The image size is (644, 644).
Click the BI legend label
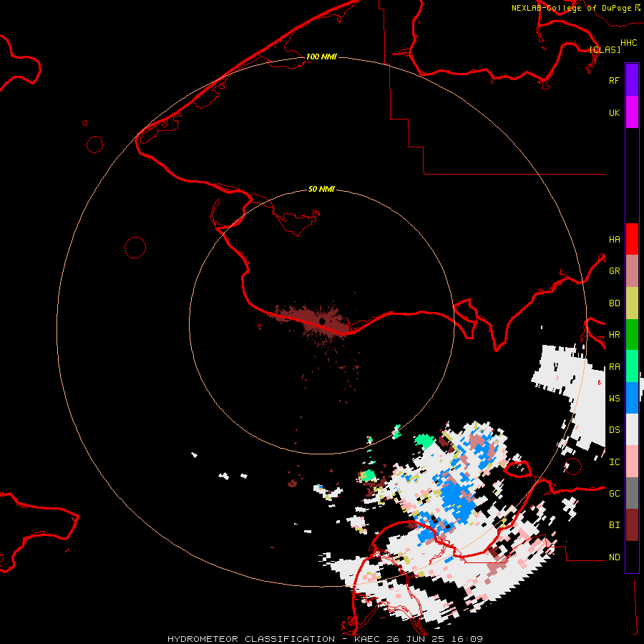614,525
